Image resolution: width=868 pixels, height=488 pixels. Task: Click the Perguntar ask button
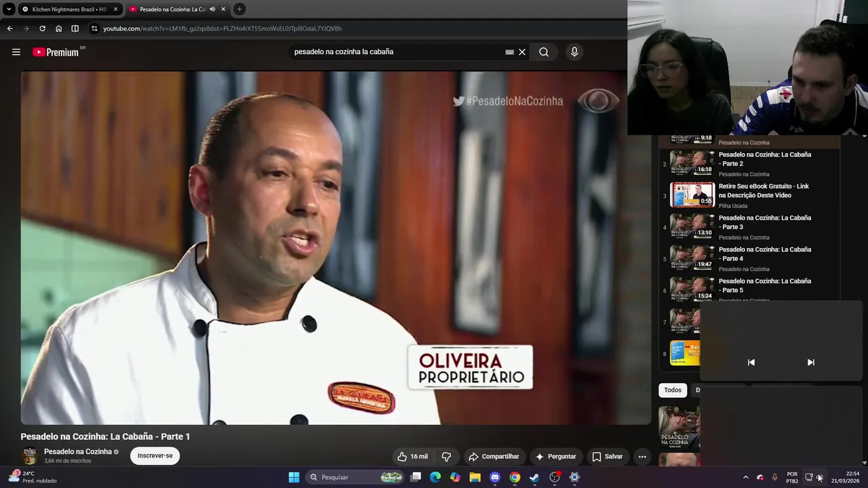(x=555, y=457)
